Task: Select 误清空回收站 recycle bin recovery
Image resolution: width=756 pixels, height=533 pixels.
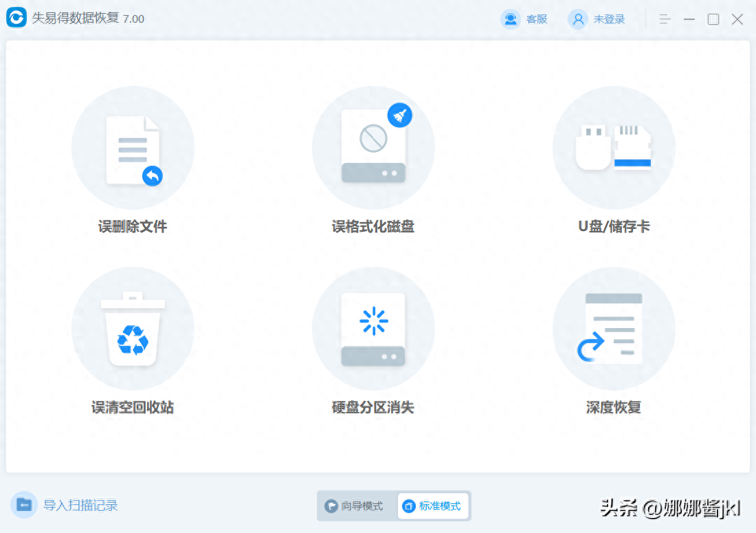Action: coord(133,328)
